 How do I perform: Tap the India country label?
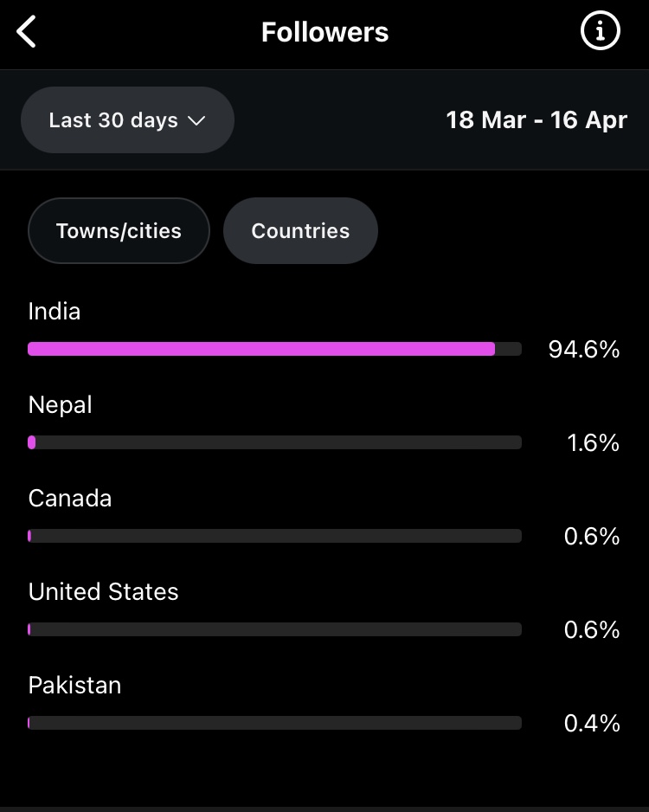tap(55, 312)
